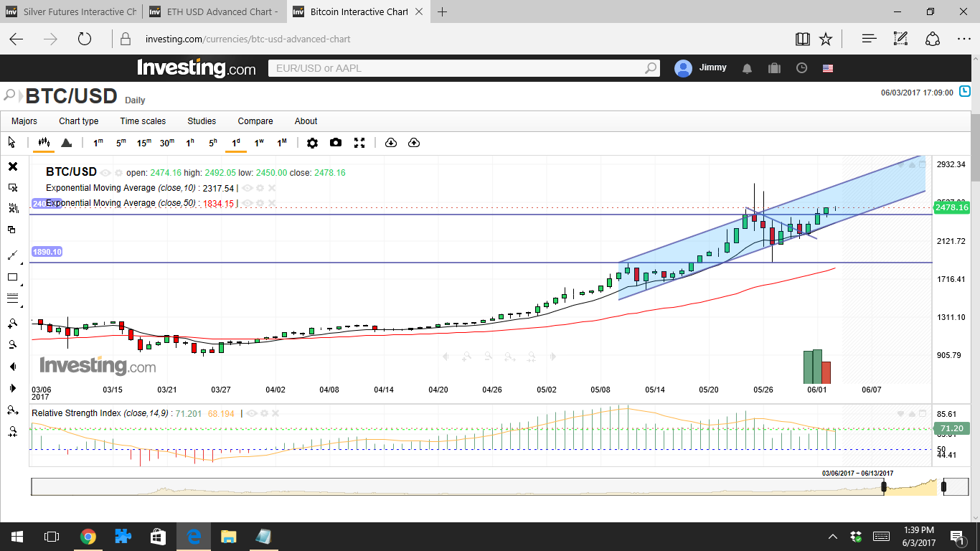Open the Chart type menu
980x551 pixels.
tap(79, 121)
